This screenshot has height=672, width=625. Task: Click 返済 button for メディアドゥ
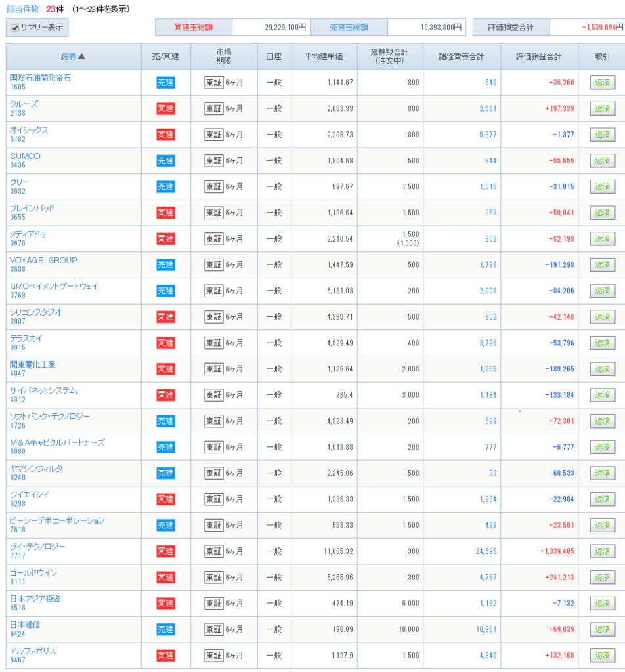coord(602,239)
